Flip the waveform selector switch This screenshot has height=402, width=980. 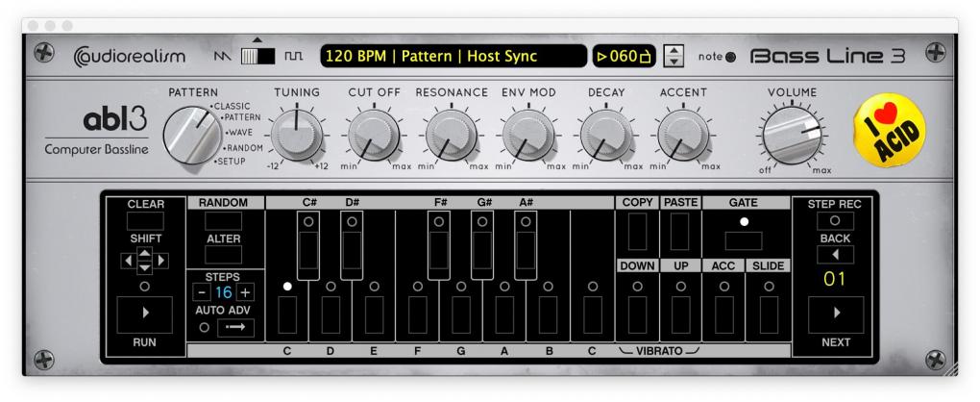click(258, 57)
